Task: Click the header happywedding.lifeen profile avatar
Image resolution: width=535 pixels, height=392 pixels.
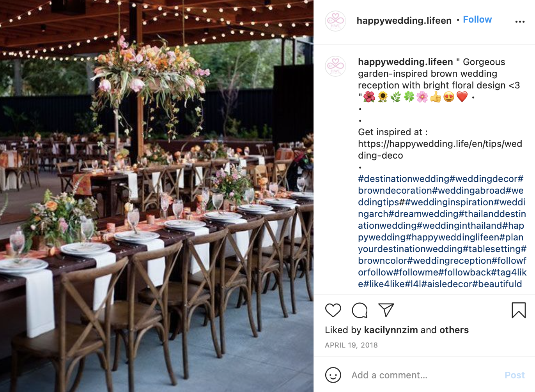Action: [335, 21]
